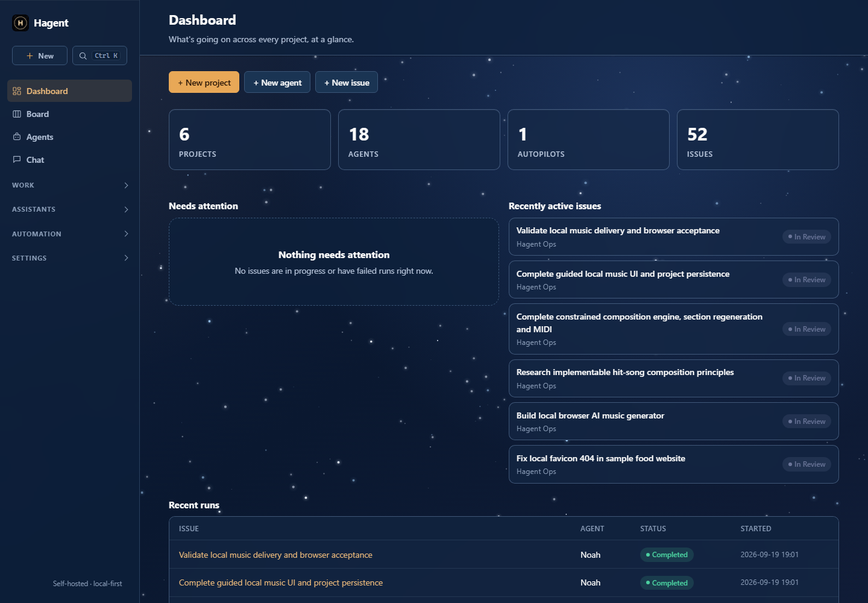Open run link Complete guided local music UI in table
868x603 pixels.
coord(281,582)
